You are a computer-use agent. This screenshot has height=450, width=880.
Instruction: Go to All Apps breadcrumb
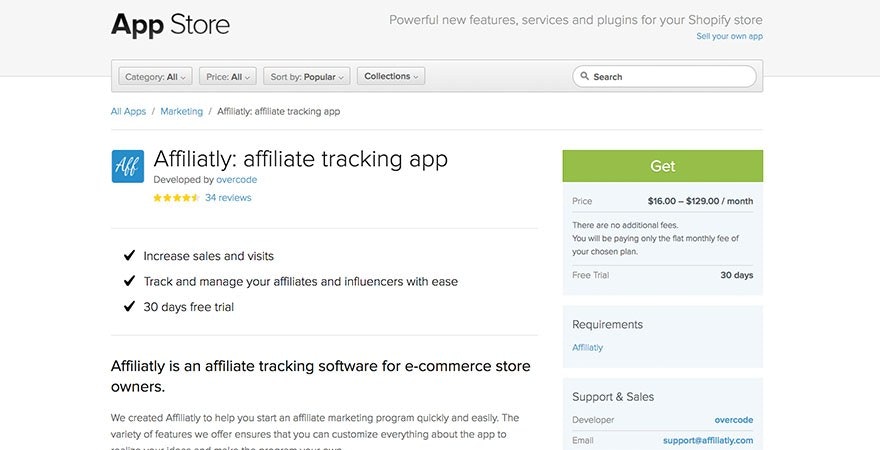pos(128,112)
